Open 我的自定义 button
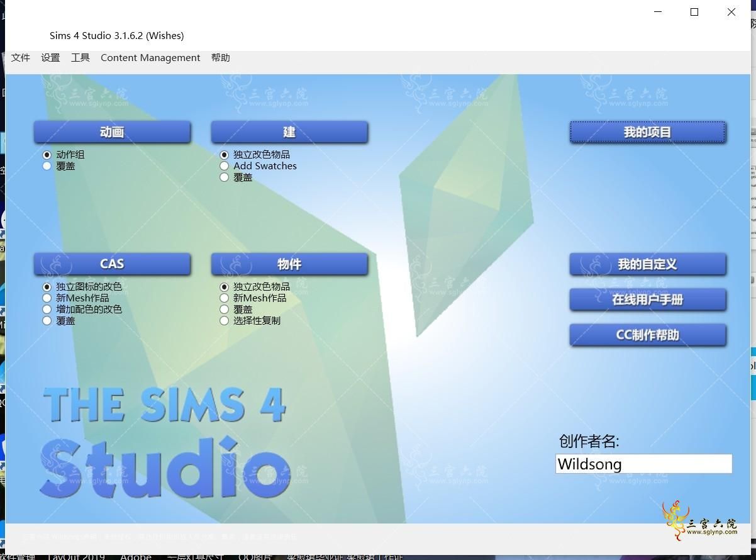Image resolution: width=756 pixels, height=560 pixels. [x=648, y=264]
